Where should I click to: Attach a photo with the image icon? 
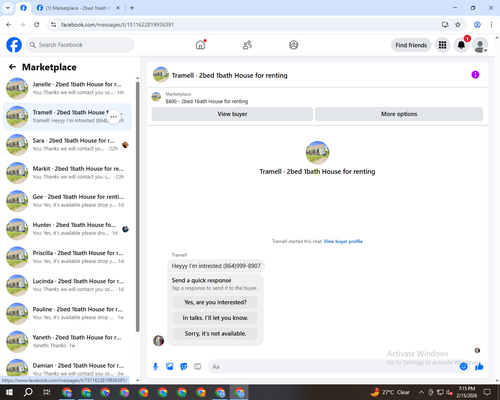170,367
